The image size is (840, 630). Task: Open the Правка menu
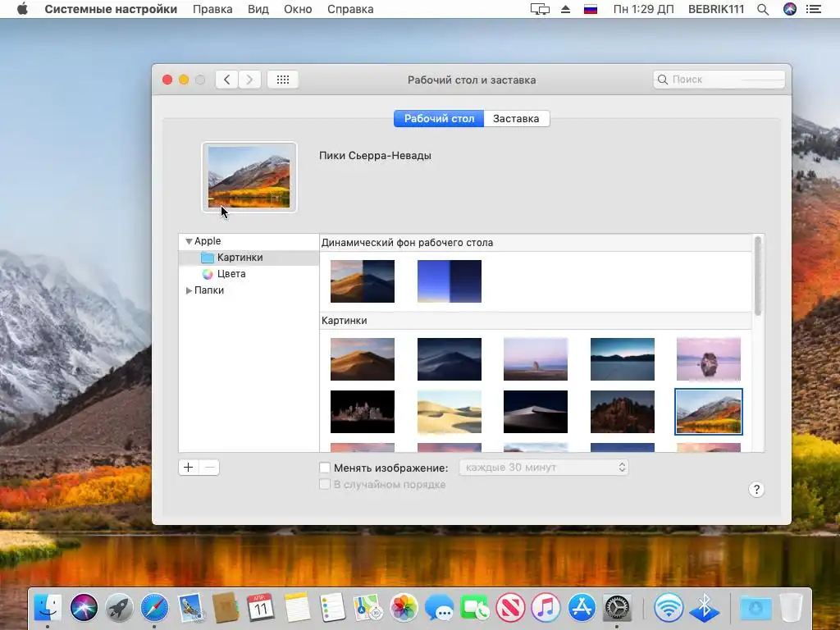[x=212, y=9]
